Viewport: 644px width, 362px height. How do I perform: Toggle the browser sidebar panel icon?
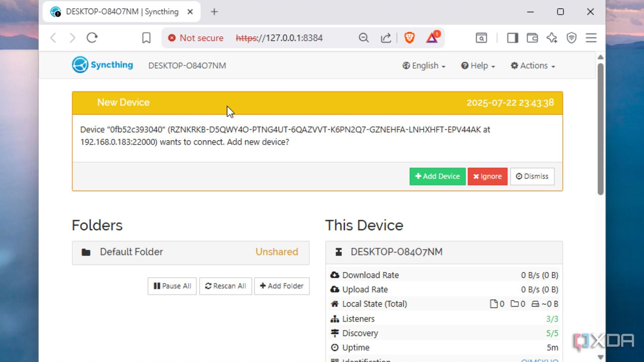[512, 38]
